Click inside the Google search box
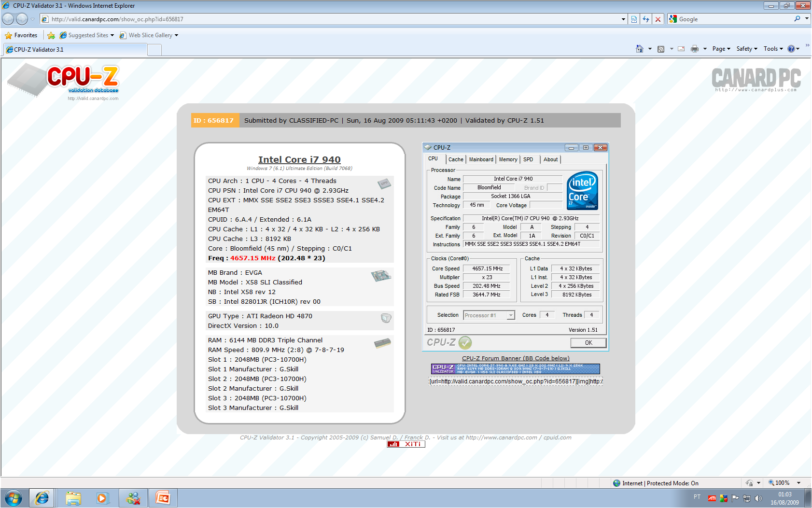Image resolution: width=812 pixels, height=508 pixels. click(x=734, y=19)
